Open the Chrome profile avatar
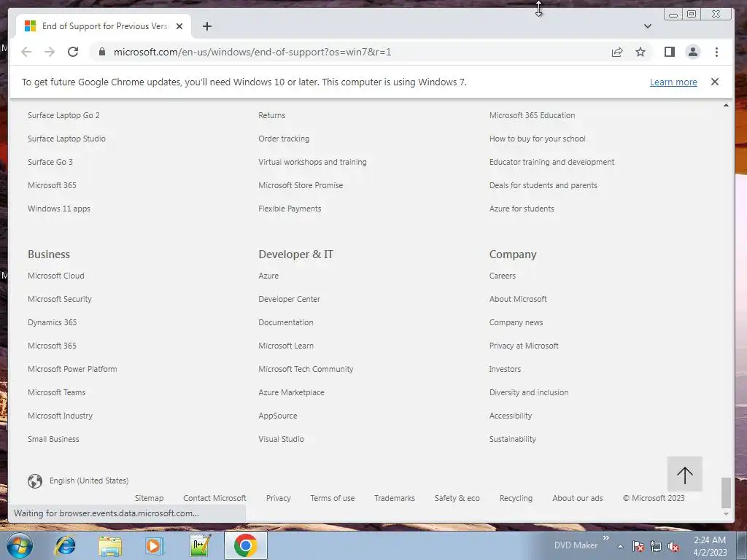Screen dimensions: 747x560 click(693, 52)
